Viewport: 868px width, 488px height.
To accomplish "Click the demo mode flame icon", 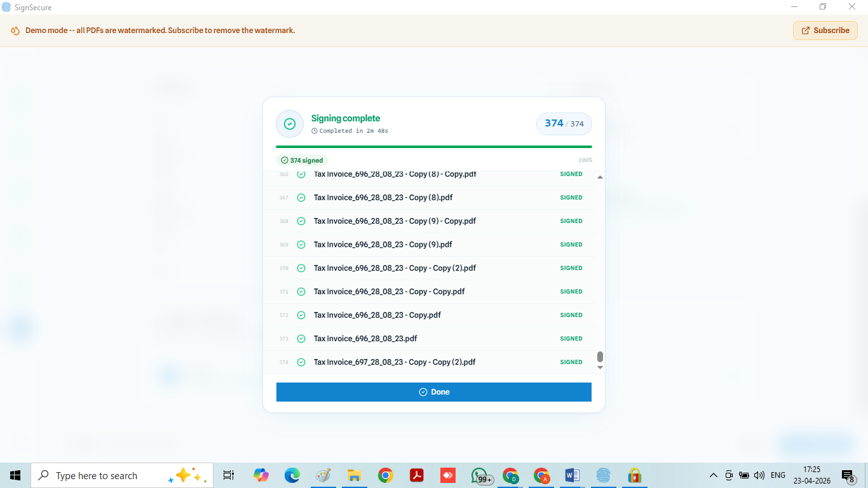I will [x=15, y=30].
